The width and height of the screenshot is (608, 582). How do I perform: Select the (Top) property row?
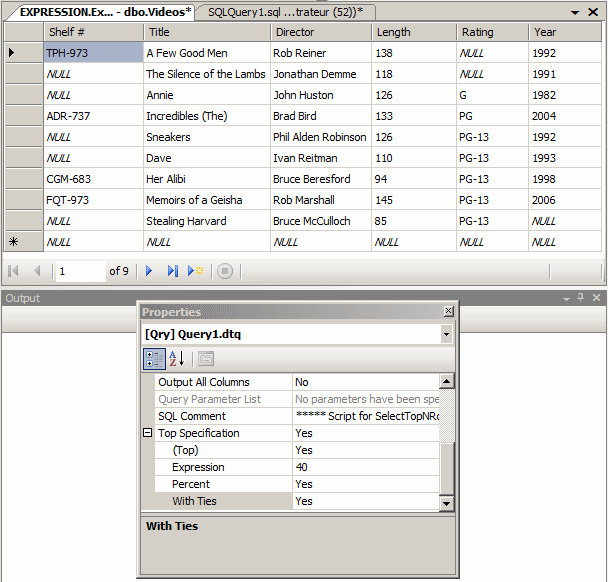click(297, 450)
